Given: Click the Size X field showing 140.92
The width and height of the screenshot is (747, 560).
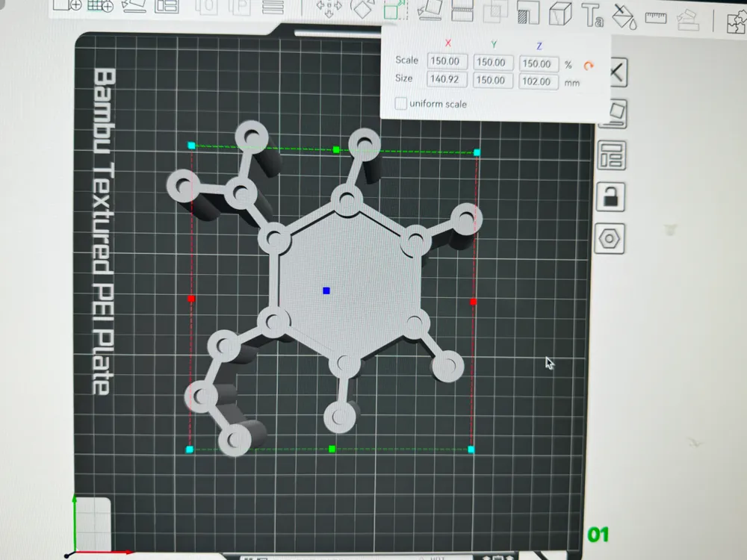Looking at the screenshot, I should point(447,79).
